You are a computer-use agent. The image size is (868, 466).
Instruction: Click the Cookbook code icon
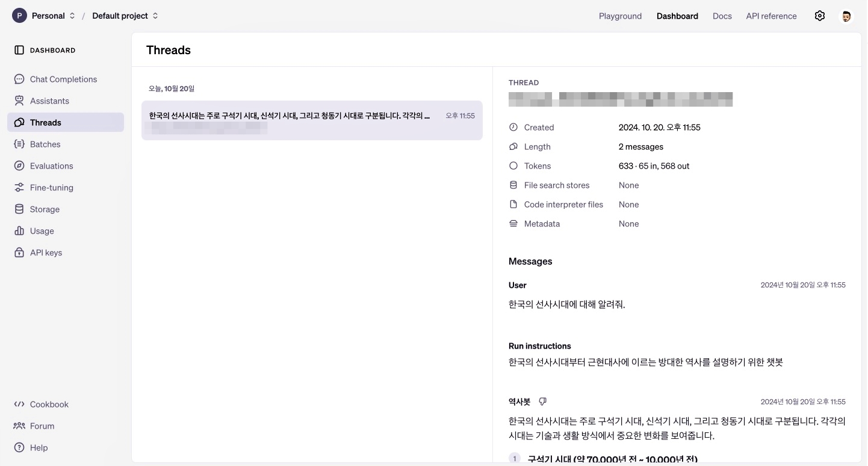(19, 404)
